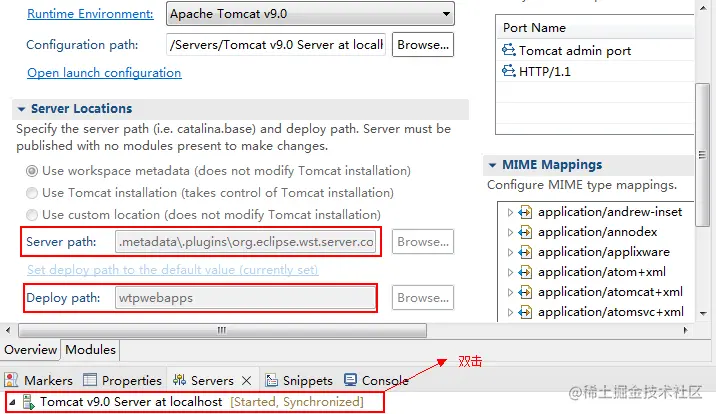Select application/applixware text entry
Screen dimensions: 716x414
tap(604, 252)
